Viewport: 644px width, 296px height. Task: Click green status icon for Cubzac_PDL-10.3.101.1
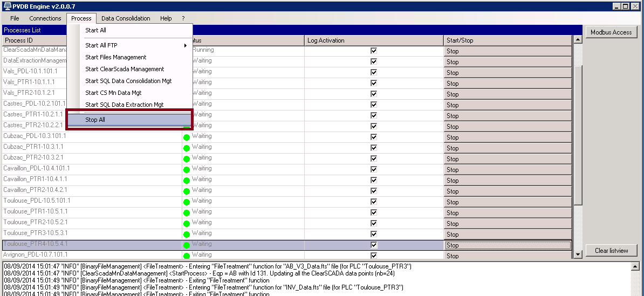[187, 137]
